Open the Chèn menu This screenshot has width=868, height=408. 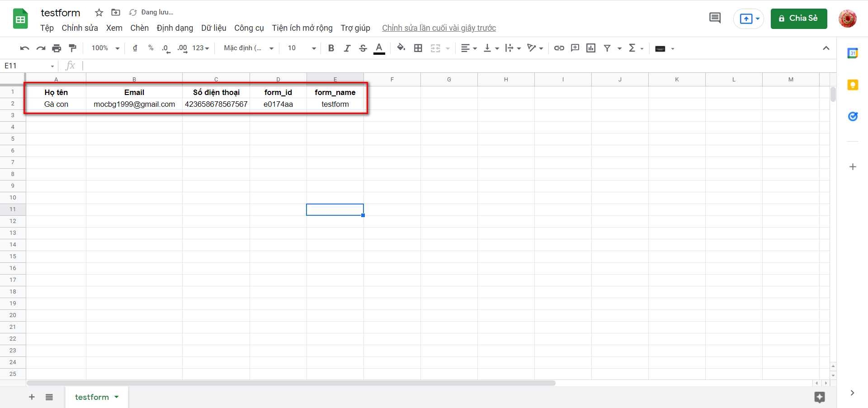tap(140, 28)
